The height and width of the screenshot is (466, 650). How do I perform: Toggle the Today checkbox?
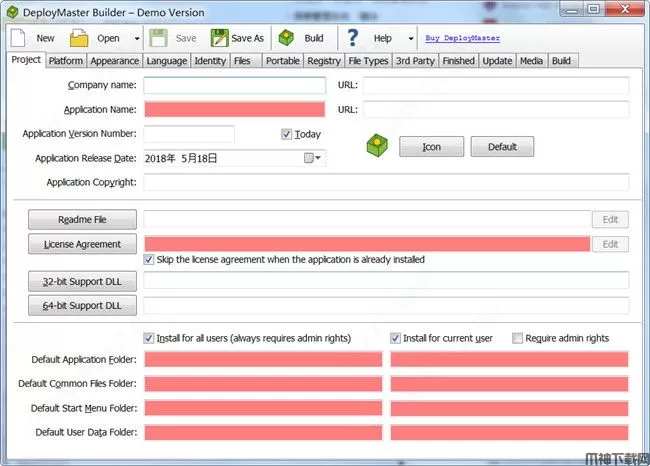coord(286,134)
